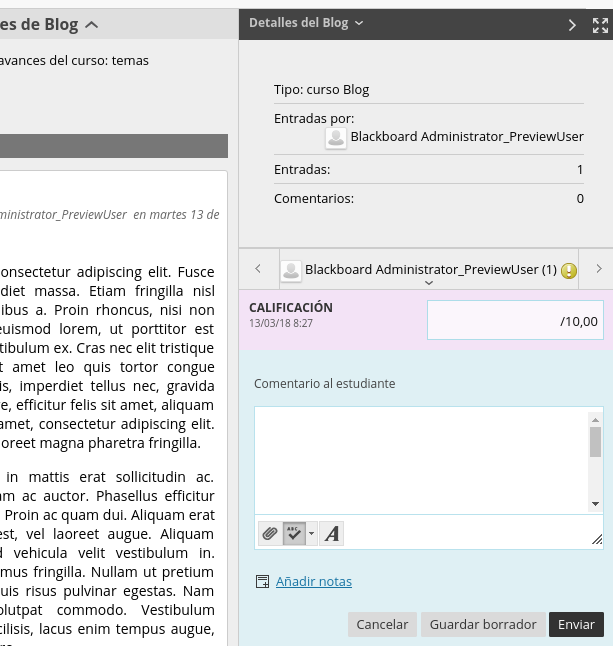Open the spell check language dropdown arrow
Viewport: 613px width, 646px height.
point(311,534)
